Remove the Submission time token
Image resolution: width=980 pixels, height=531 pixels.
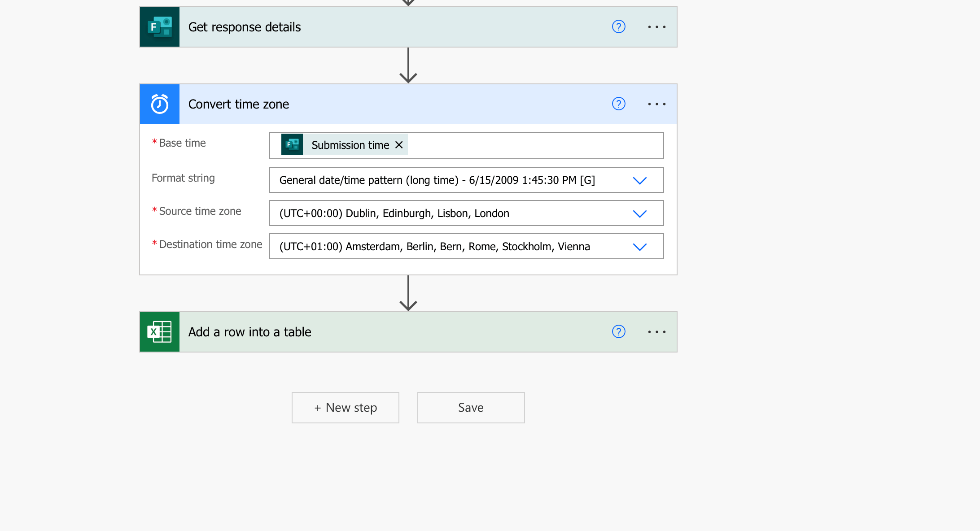399,145
